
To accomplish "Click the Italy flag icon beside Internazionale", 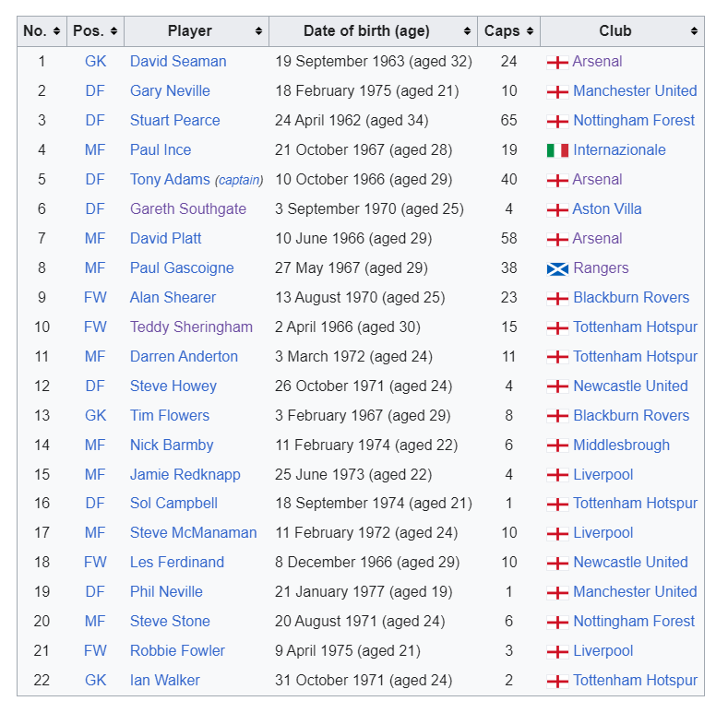I will 557,150.
